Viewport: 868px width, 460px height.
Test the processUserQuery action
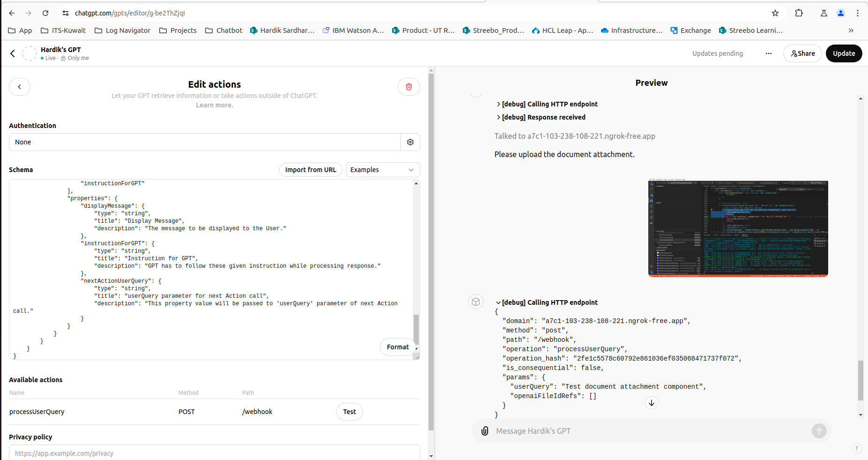(349, 412)
